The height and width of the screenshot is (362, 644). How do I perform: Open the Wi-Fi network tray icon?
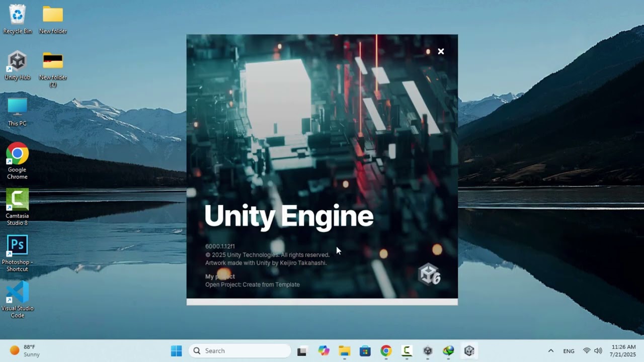[x=587, y=351]
